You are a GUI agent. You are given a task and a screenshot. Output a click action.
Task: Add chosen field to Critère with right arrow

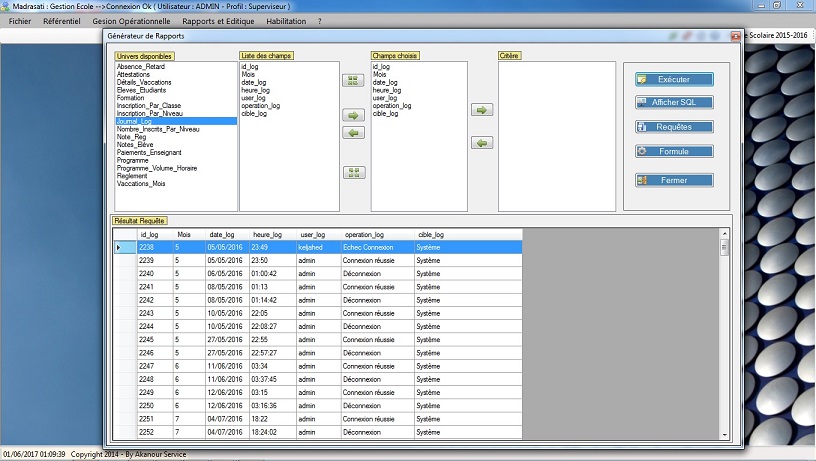tap(482, 110)
